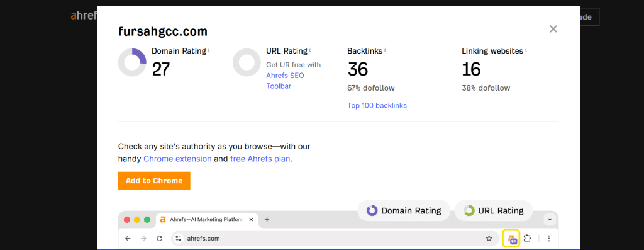Open the Top 100 backlinks link

(x=377, y=105)
